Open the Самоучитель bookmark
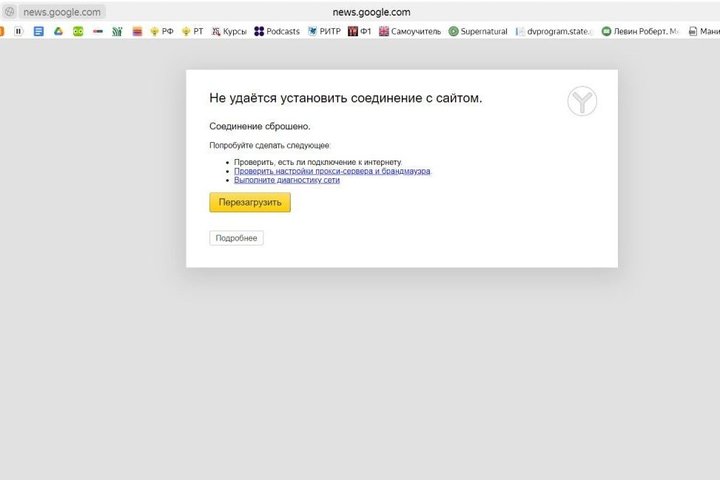Viewport: 720px width, 480px height. click(409, 31)
